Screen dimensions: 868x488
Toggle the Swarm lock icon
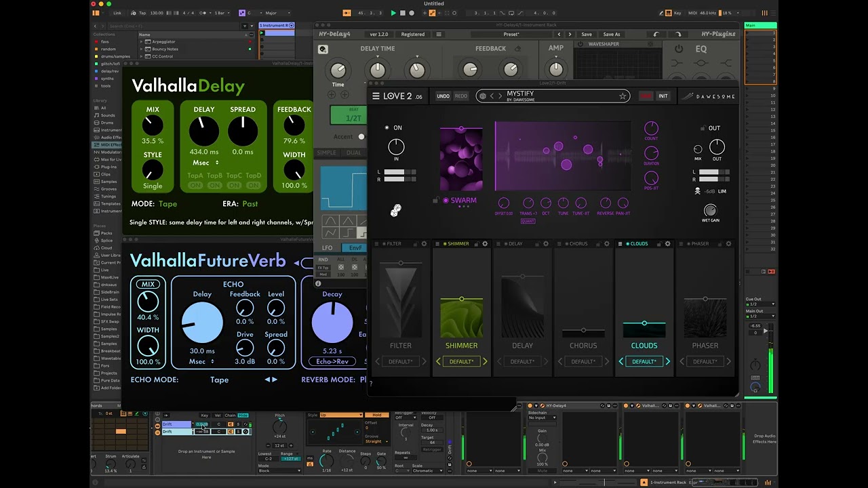pos(436,201)
